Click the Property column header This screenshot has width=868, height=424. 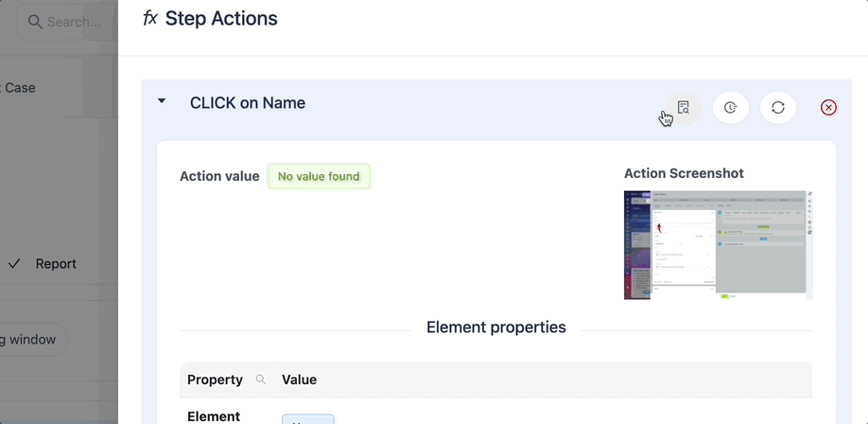(215, 380)
